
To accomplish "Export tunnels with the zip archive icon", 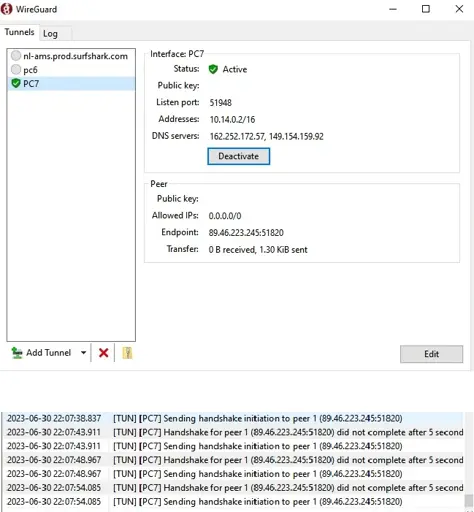I will pyautogui.click(x=127, y=353).
